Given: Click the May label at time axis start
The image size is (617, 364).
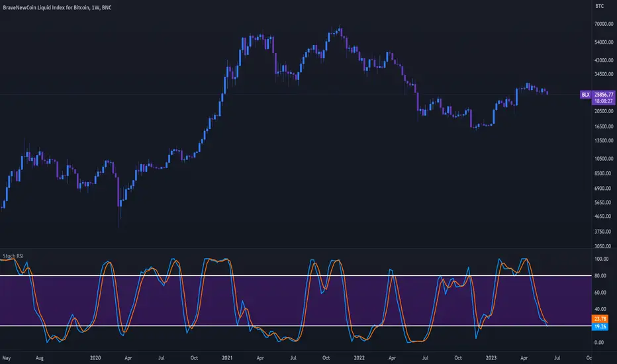Looking at the screenshot, I should [x=7, y=358].
